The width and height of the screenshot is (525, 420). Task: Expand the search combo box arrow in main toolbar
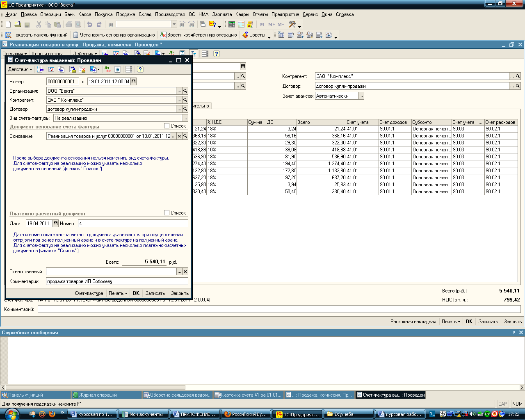click(174, 24)
